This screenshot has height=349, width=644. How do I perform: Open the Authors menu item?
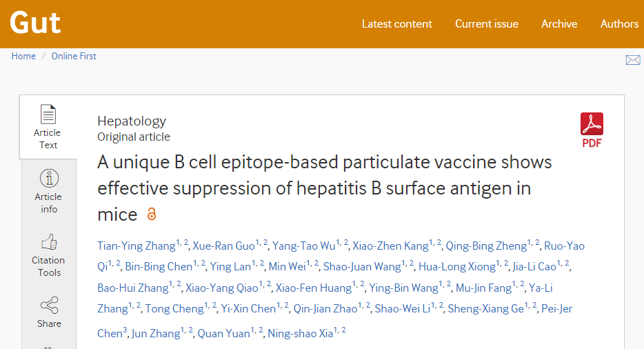pyautogui.click(x=619, y=23)
